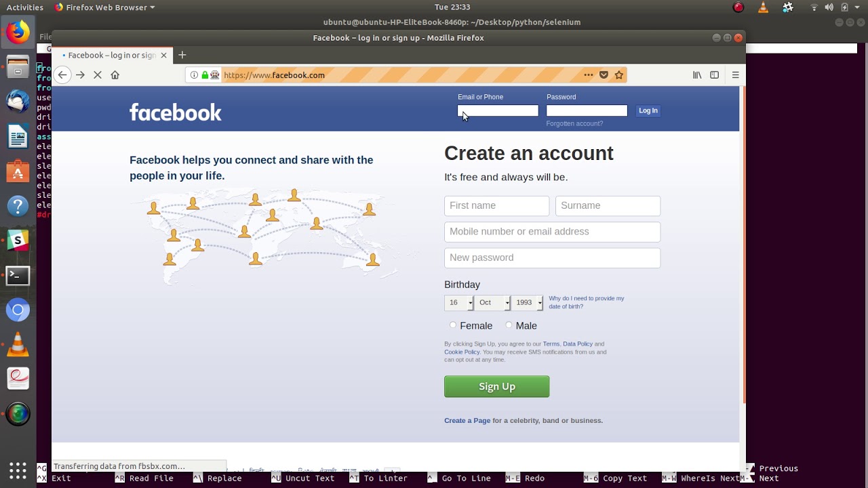Open the Pocket save icon
The height and width of the screenshot is (488, 868).
pyautogui.click(x=604, y=75)
